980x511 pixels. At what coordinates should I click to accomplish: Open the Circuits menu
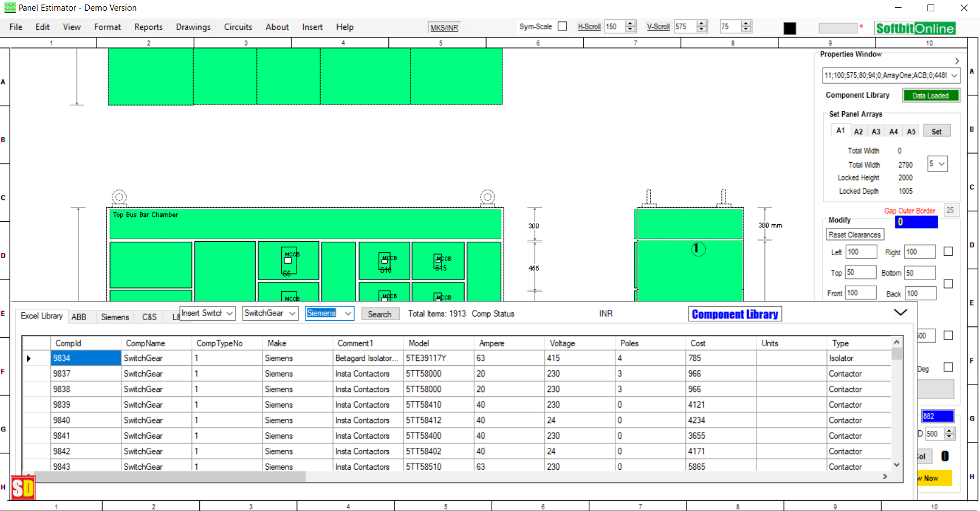pos(238,27)
